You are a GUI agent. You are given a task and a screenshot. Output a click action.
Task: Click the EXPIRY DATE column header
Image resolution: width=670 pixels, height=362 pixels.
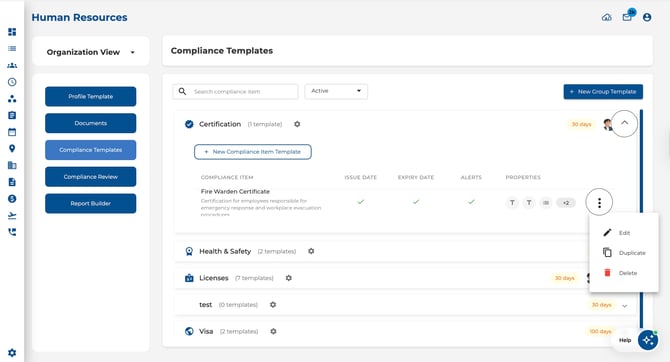[416, 177]
